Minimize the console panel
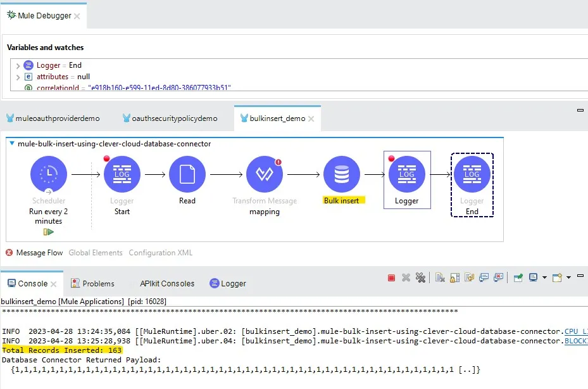The image size is (588, 389). tap(580, 276)
